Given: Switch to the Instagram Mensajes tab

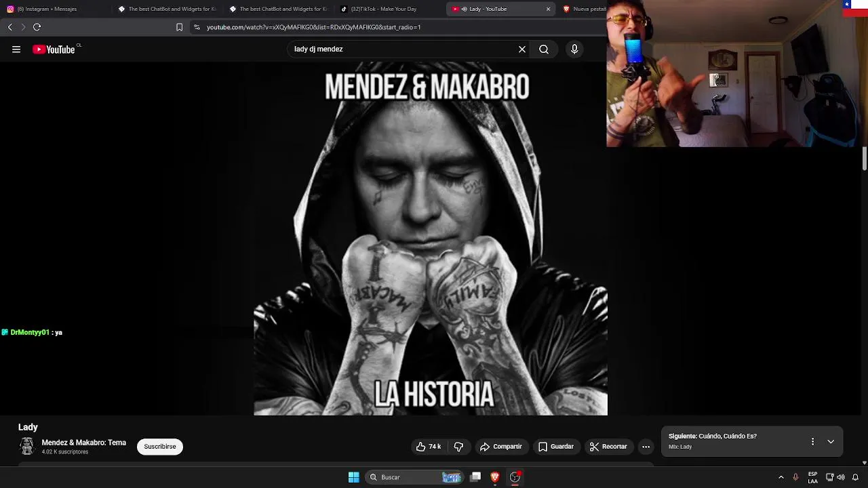Looking at the screenshot, I should (54, 9).
